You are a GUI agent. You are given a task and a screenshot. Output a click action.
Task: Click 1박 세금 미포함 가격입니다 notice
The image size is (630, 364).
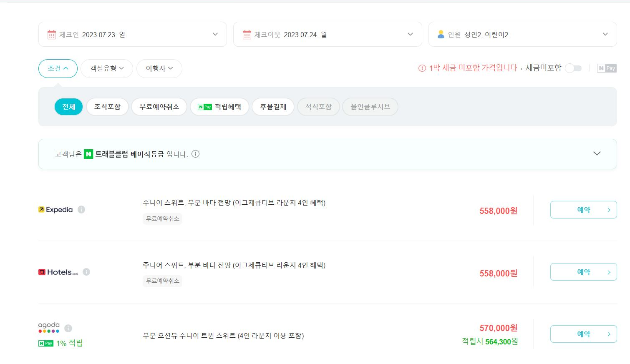coord(473,68)
